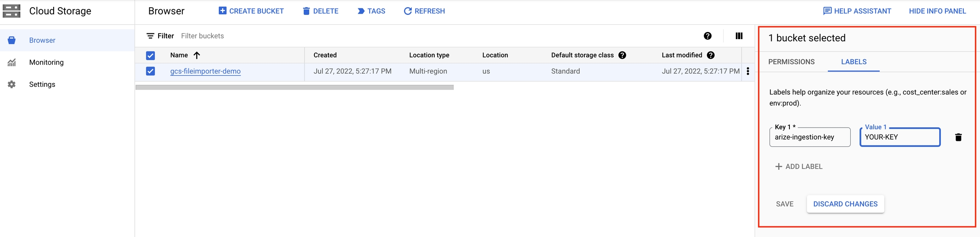The height and width of the screenshot is (237, 980).
Task: Open the column display options icon
Action: [739, 36]
